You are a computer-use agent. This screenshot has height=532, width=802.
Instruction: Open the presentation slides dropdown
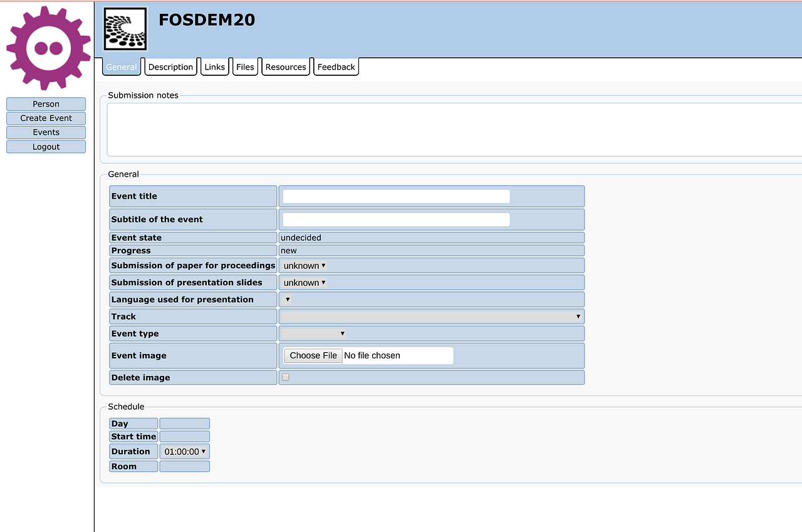pyautogui.click(x=305, y=283)
